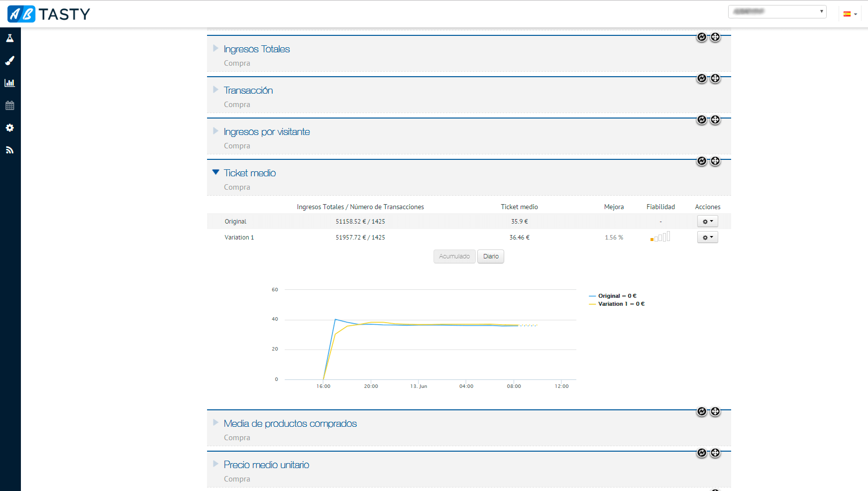Grab the move handle of Precio medio unitario
Screen dimensions: 868x491
715,453
